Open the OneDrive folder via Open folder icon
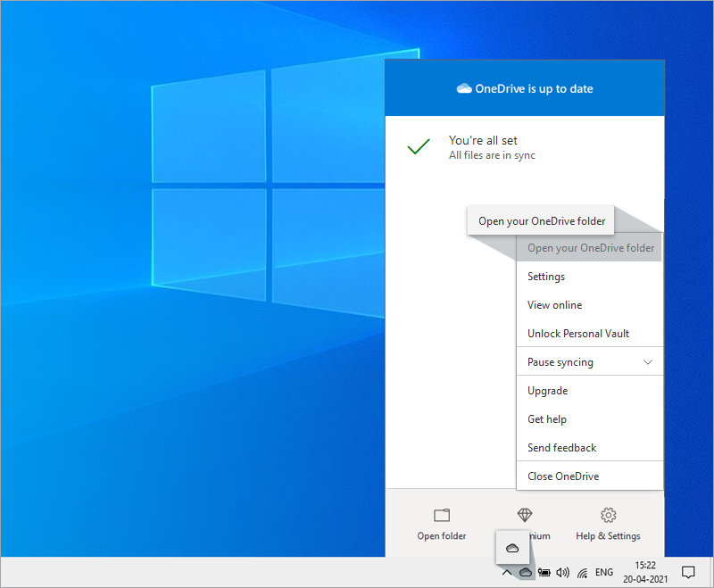Screen dimensions: 714x588 [441, 515]
